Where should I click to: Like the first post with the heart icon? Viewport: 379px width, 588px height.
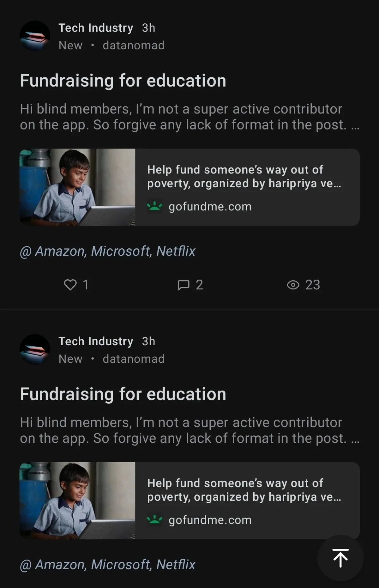[x=70, y=285]
